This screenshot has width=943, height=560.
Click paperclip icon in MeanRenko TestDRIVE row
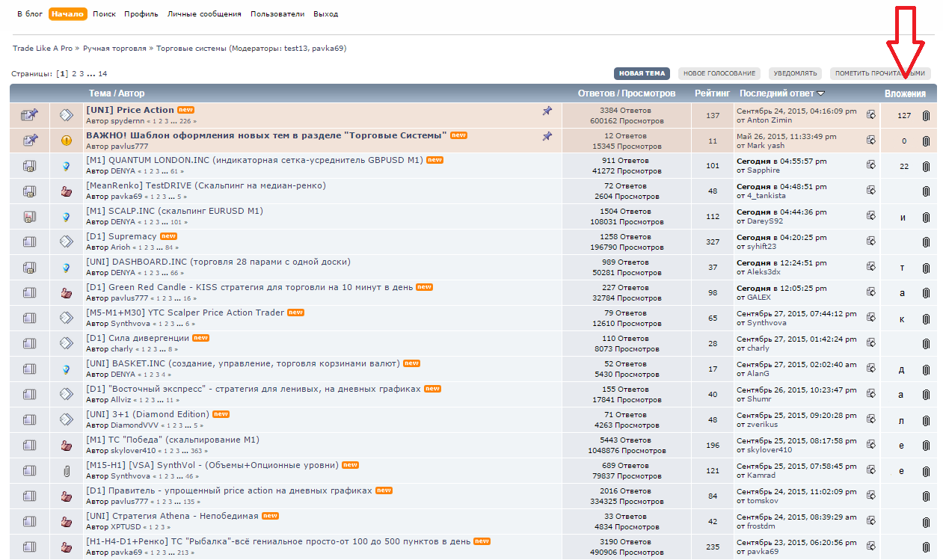pyautogui.click(x=926, y=191)
